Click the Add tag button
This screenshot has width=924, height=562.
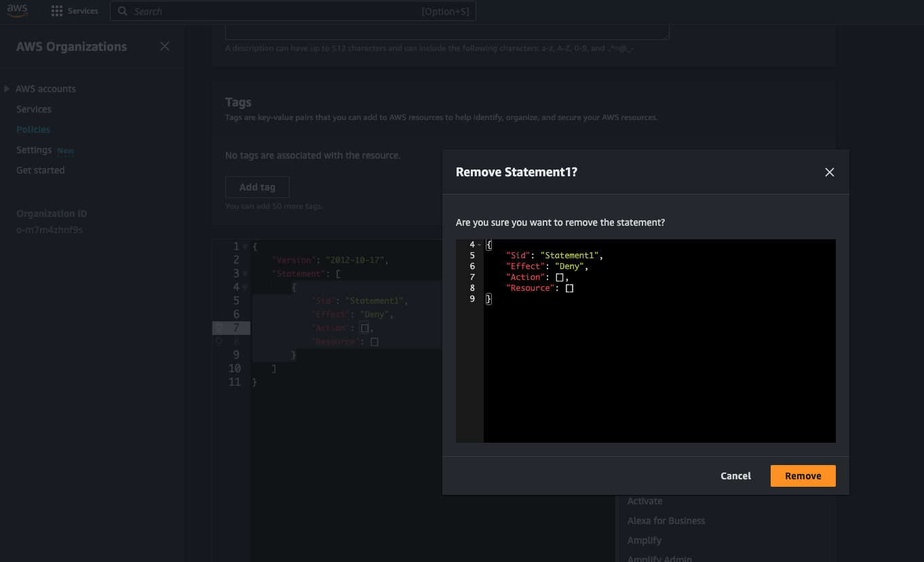(257, 187)
